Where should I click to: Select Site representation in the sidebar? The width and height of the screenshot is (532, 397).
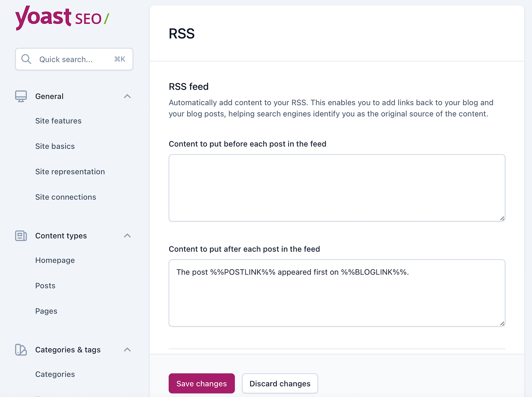pyautogui.click(x=70, y=171)
